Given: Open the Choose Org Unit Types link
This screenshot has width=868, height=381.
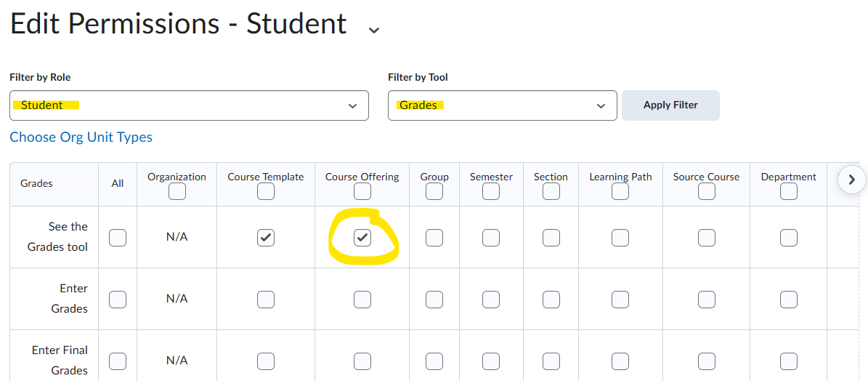Looking at the screenshot, I should (81, 137).
